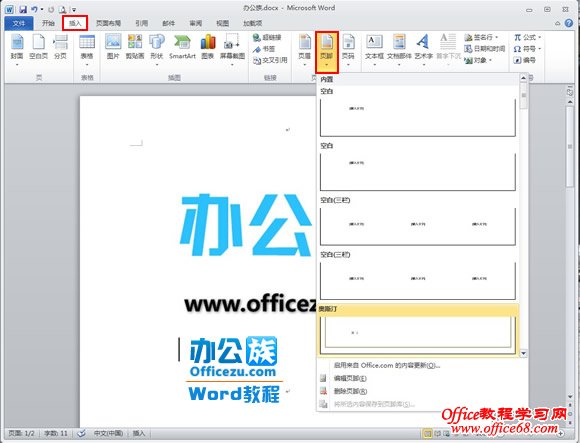Switch to the 视图 View tab
Image resolution: width=580 pixels, height=443 pixels.
pos(222,23)
